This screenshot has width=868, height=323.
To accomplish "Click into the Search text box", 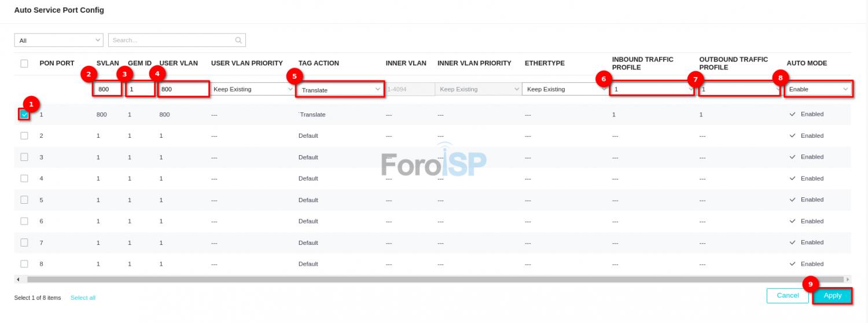I will click(x=172, y=41).
